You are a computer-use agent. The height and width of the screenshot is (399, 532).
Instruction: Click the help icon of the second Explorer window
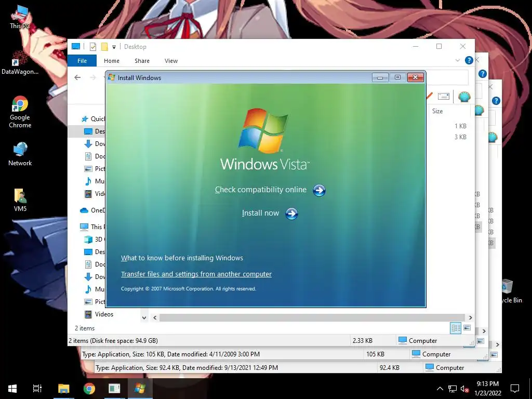pos(483,74)
